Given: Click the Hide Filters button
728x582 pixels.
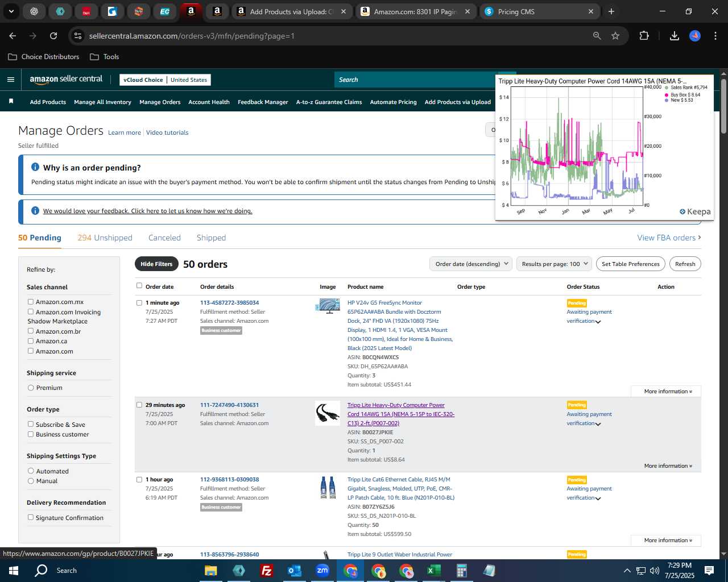Looking at the screenshot, I should [x=156, y=264].
